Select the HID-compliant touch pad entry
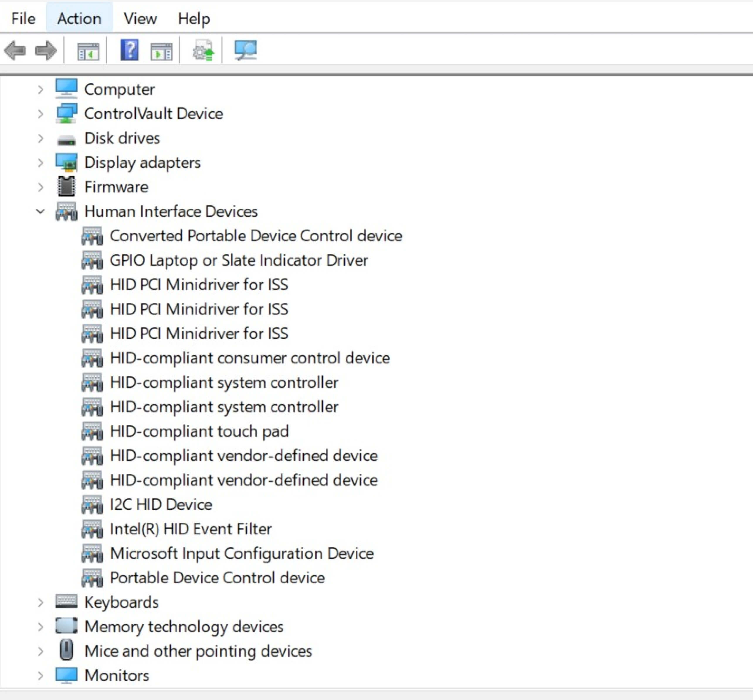Screen dimensions: 753x700 (x=199, y=431)
